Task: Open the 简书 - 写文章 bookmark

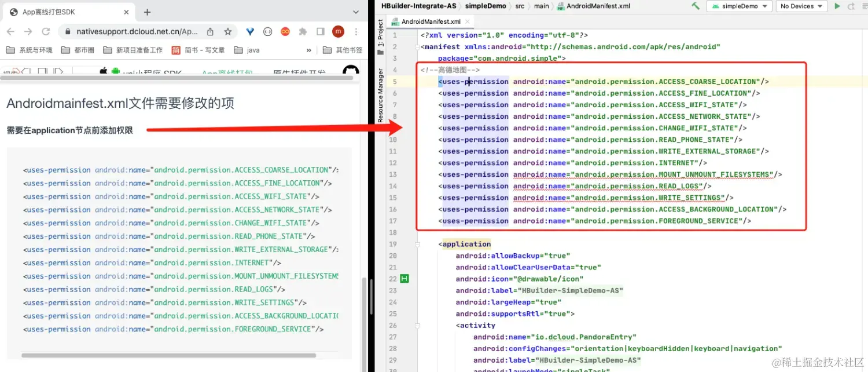Action: (x=198, y=50)
